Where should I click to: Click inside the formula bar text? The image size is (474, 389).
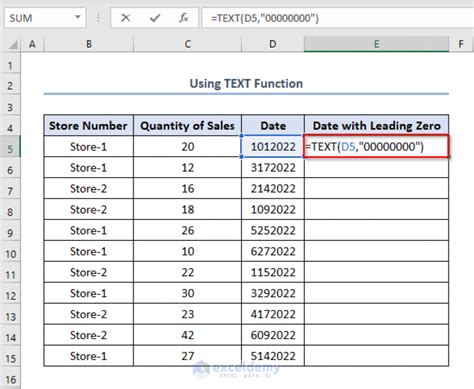337,18
